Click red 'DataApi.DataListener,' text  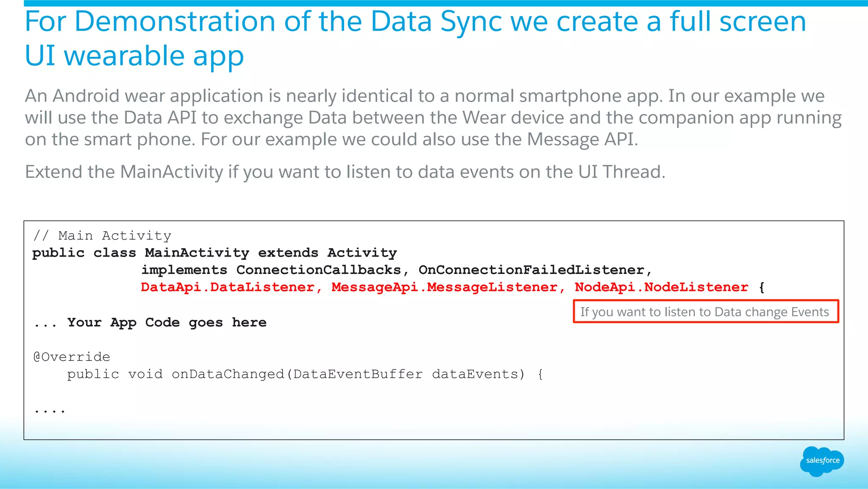(x=231, y=288)
